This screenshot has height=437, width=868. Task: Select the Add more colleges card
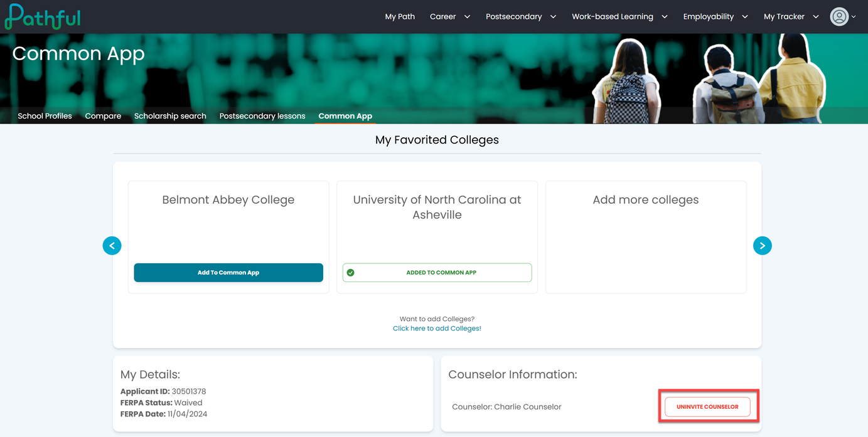coord(646,237)
